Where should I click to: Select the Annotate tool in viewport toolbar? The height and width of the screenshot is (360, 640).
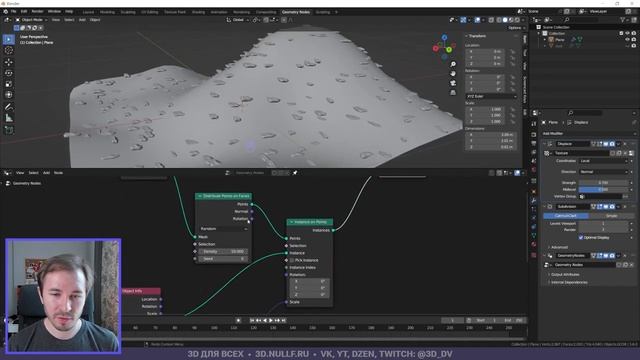(9, 107)
